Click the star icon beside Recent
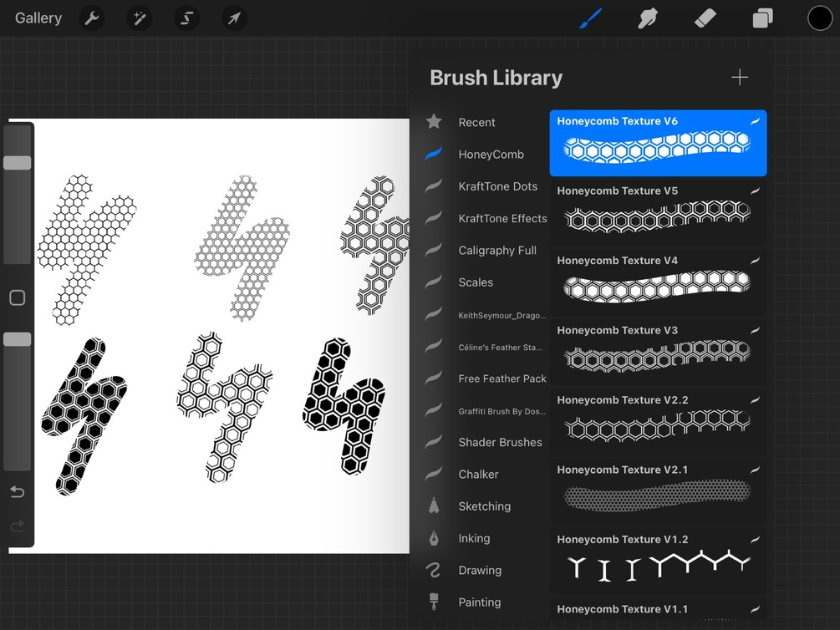Screen dimensions: 840x630 click(434, 122)
